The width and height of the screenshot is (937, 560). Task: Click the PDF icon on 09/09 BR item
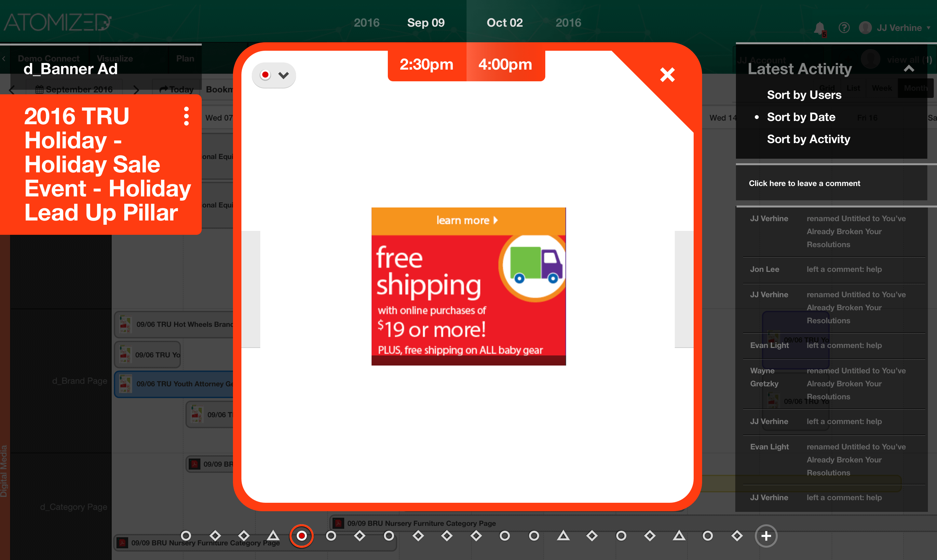pyautogui.click(x=195, y=464)
